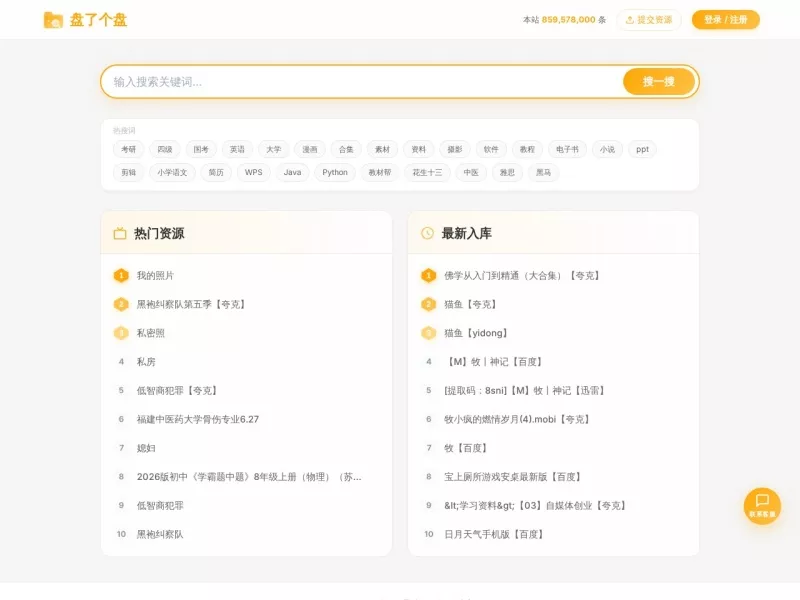Select the Python hot keyword tag
Screen dimensions: 800x600
pyautogui.click(x=335, y=172)
